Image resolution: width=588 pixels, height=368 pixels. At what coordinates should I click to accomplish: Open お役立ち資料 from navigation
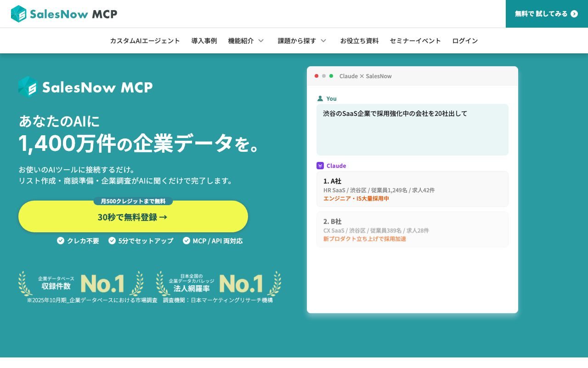coord(359,40)
